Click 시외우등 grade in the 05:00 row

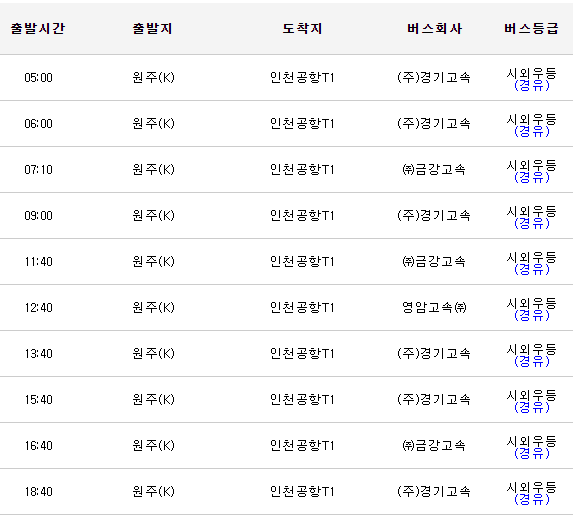tap(532, 73)
